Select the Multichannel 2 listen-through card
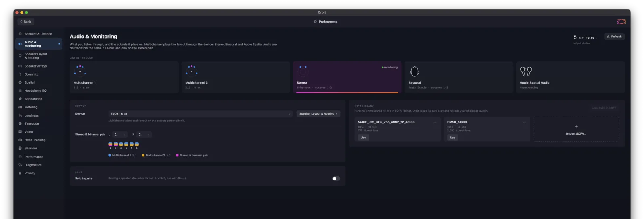Screen dimensions: 644x219 (x=235, y=77)
